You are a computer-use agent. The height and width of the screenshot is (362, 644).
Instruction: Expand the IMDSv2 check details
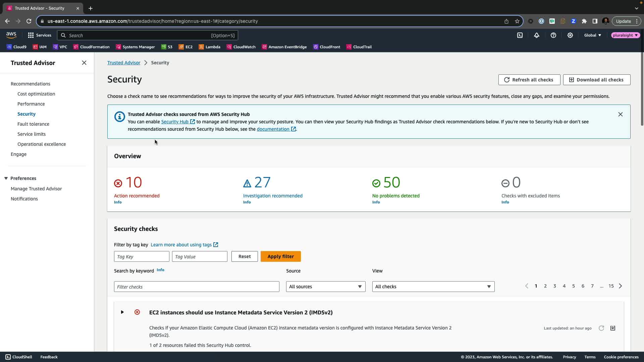122,312
